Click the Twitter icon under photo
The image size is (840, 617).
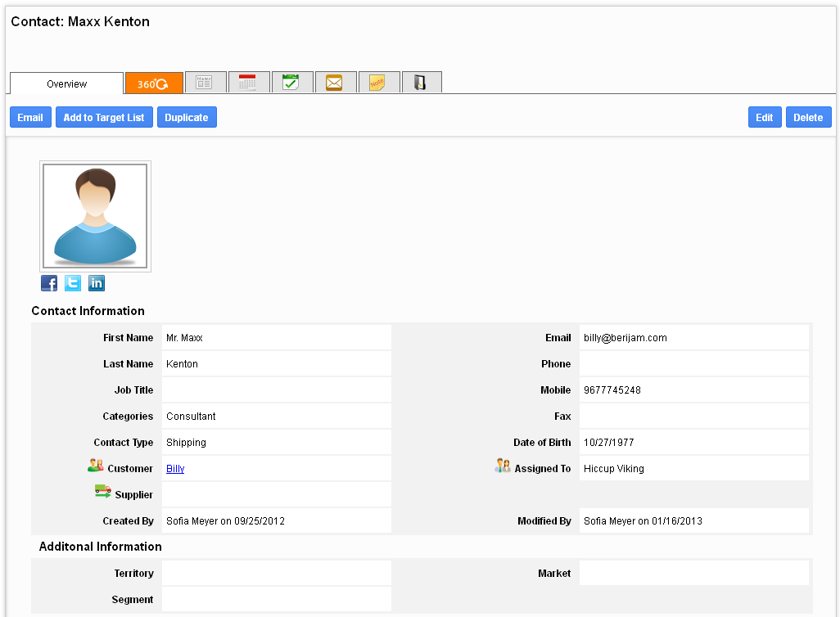pos(73,283)
